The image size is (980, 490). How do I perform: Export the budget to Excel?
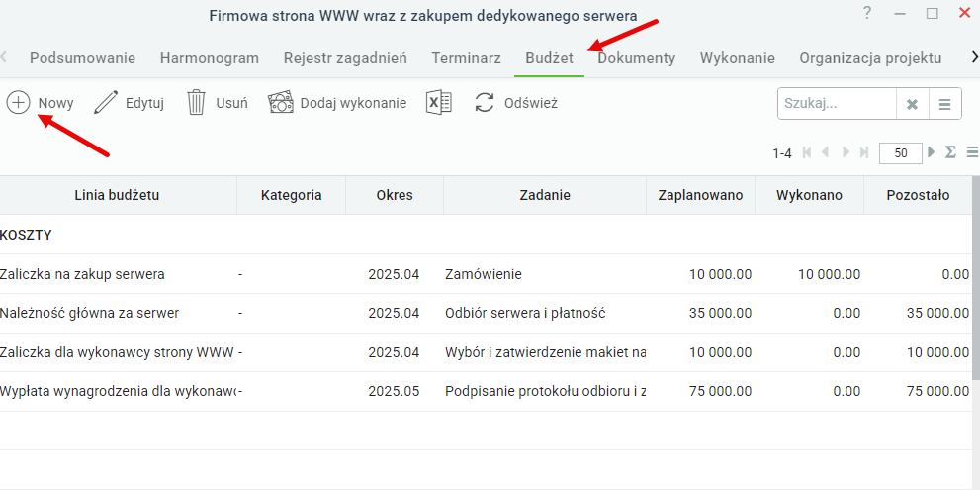point(439,102)
